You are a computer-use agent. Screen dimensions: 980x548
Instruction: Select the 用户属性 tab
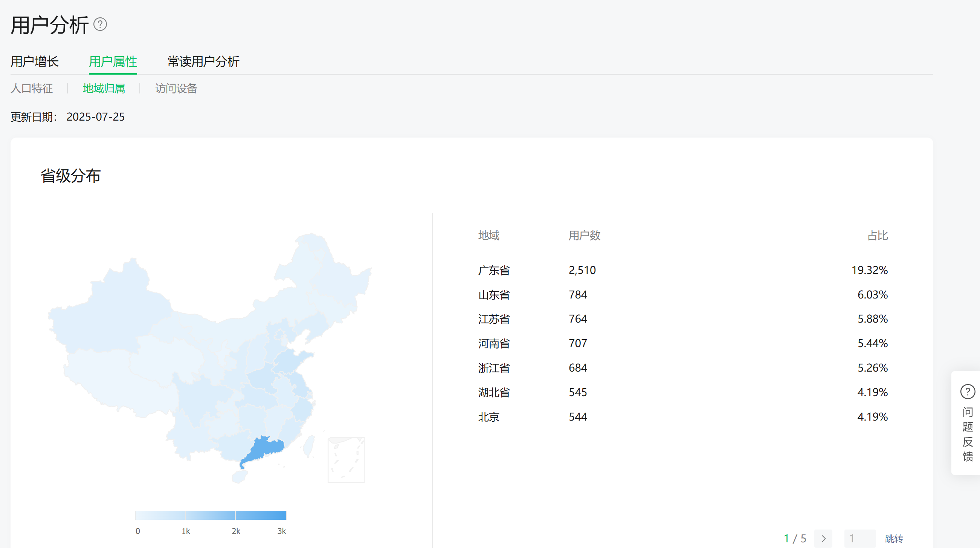(x=113, y=61)
